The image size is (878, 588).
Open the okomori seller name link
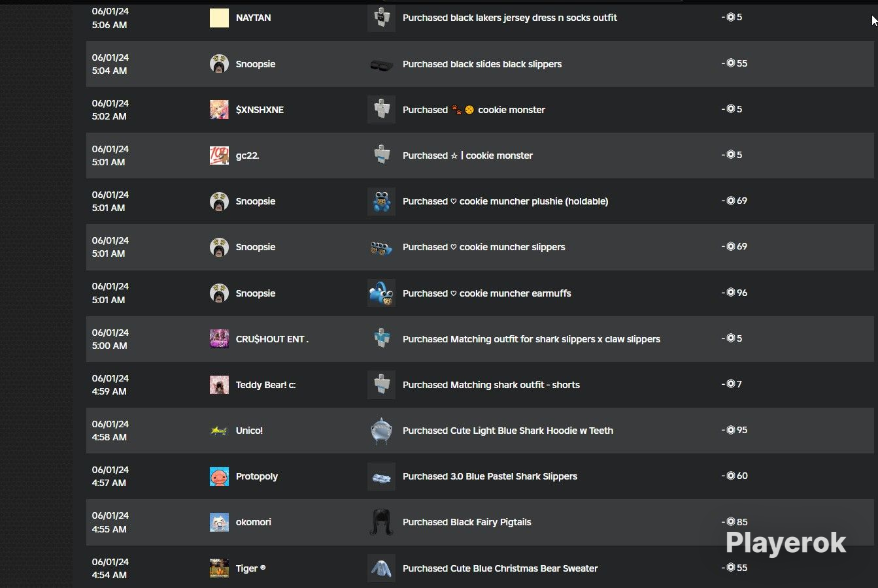click(x=253, y=522)
